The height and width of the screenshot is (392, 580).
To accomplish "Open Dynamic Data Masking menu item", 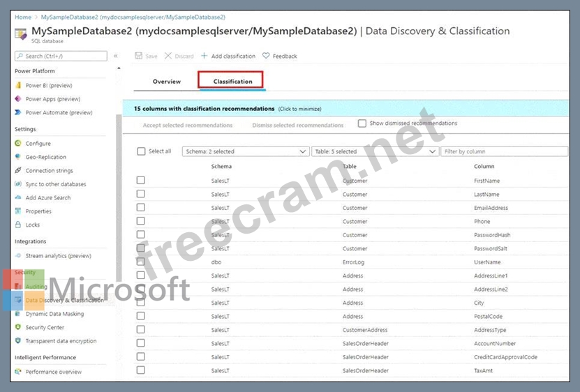I will point(54,314).
